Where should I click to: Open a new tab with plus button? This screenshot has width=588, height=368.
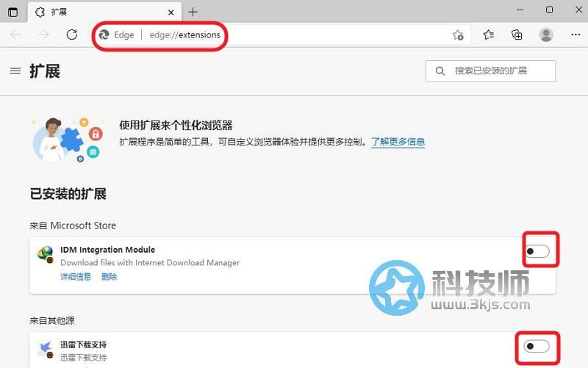(x=193, y=12)
